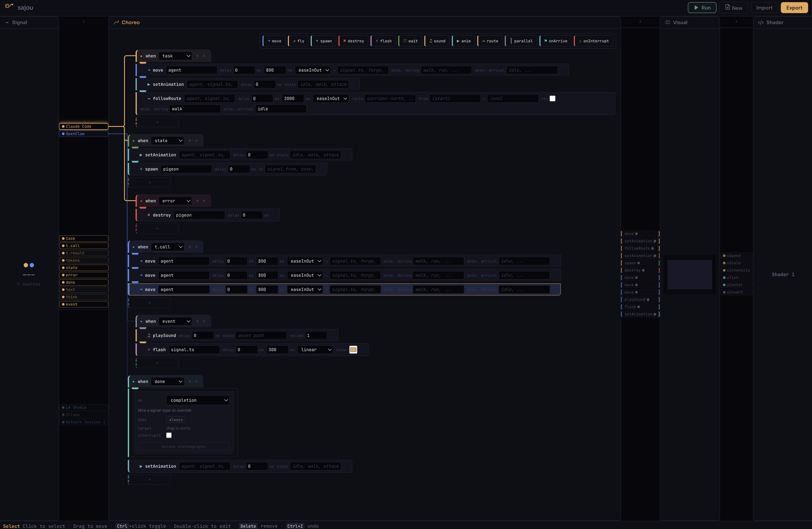The height and width of the screenshot is (529, 812).
Task: Open the easeInOut easing dropdown for followRoute
Action: coord(330,98)
